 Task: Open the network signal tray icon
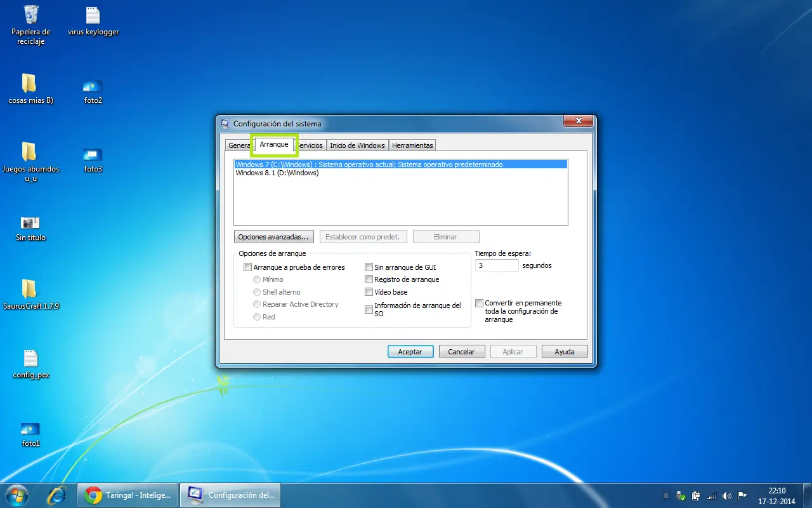click(x=711, y=495)
